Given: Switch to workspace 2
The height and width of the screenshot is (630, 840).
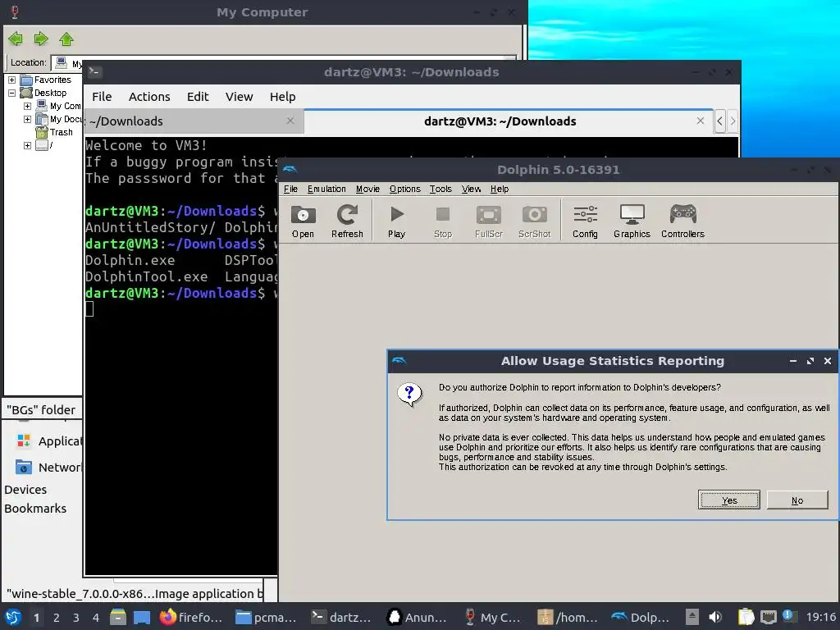Looking at the screenshot, I should [x=57, y=618].
